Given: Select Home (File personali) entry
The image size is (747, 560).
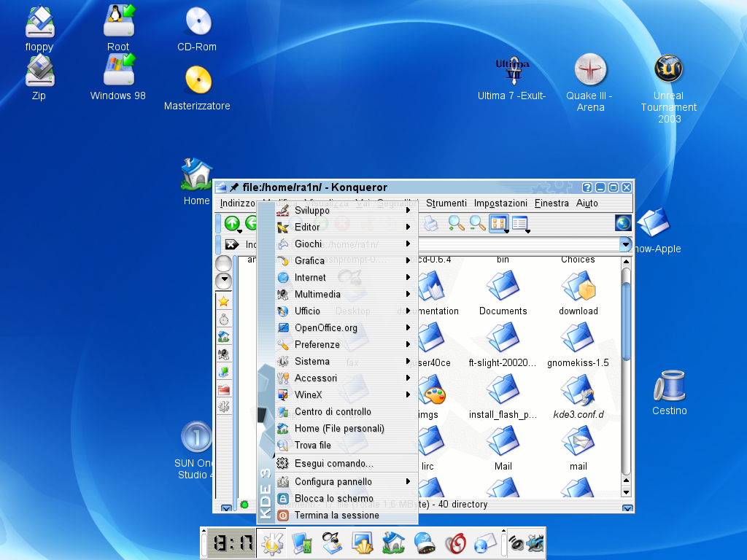Looking at the screenshot, I should pyautogui.click(x=347, y=428).
